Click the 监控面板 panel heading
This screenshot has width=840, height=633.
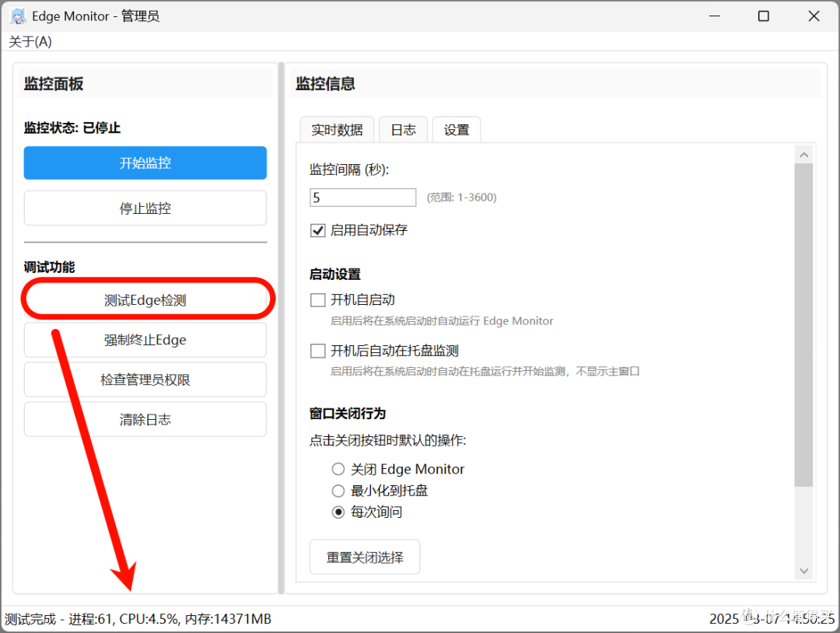(x=54, y=83)
